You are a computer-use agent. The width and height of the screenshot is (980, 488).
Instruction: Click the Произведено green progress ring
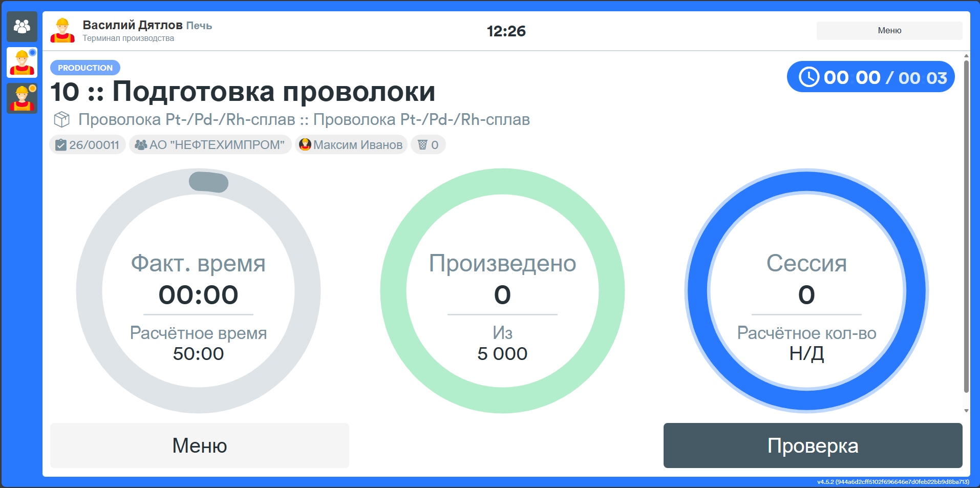[x=502, y=291]
